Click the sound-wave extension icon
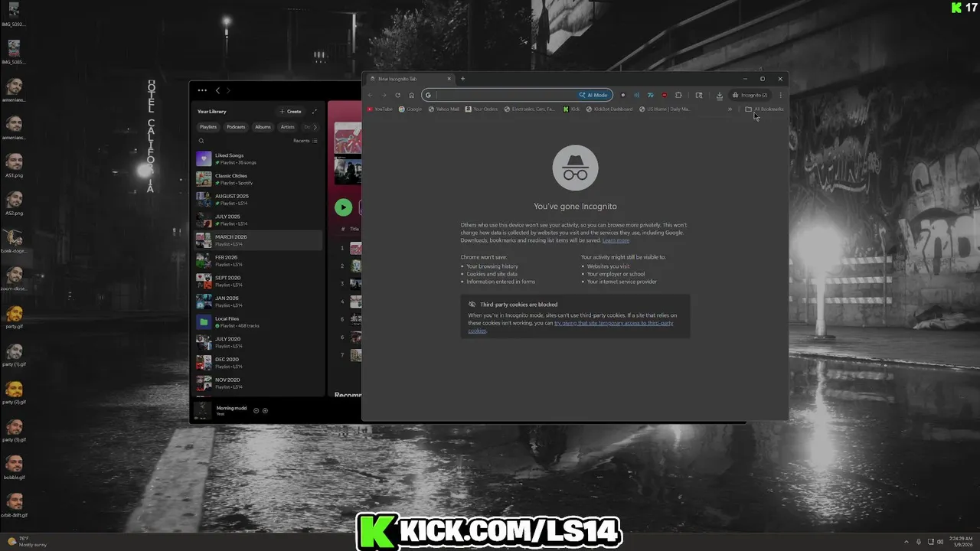This screenshot has width=980, height=551. pos(636,95)
